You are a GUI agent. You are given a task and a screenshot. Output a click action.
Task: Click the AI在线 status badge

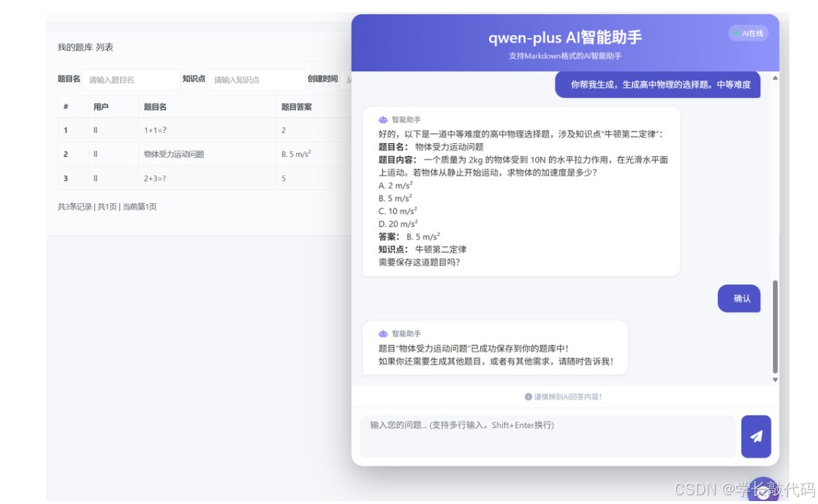[x=748, y=33]
